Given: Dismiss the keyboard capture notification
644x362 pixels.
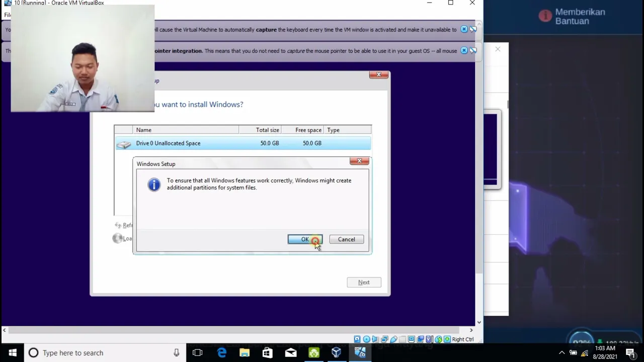Looking at the screenshot, I should tap(464, 30).
